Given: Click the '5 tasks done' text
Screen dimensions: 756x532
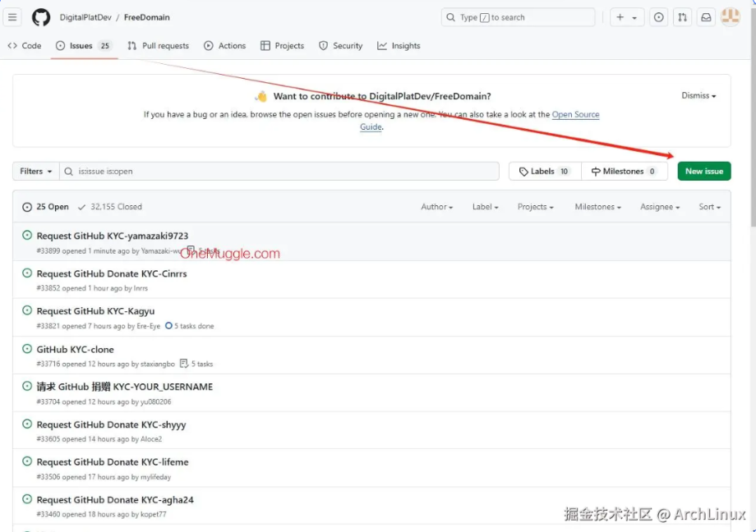Looking at the screenshot, I should 194,326.
